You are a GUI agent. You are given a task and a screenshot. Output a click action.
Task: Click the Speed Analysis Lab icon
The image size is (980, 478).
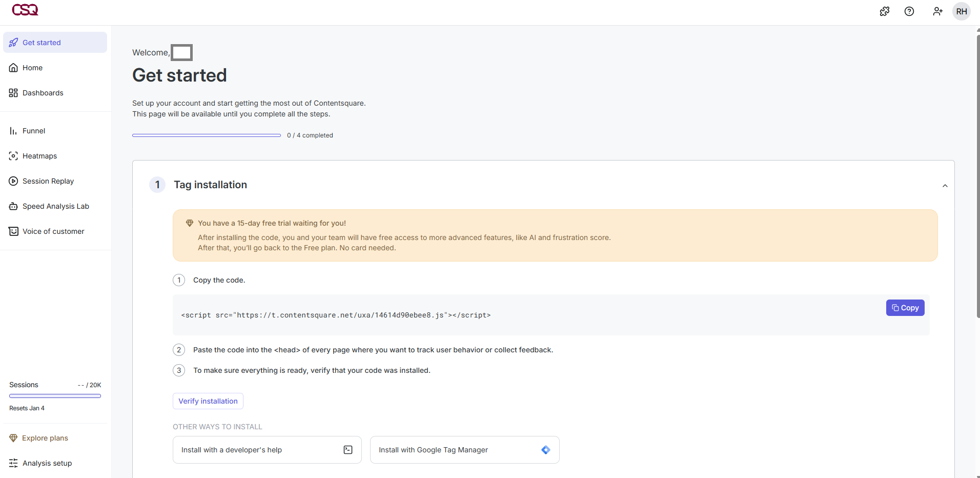[13, 206]
